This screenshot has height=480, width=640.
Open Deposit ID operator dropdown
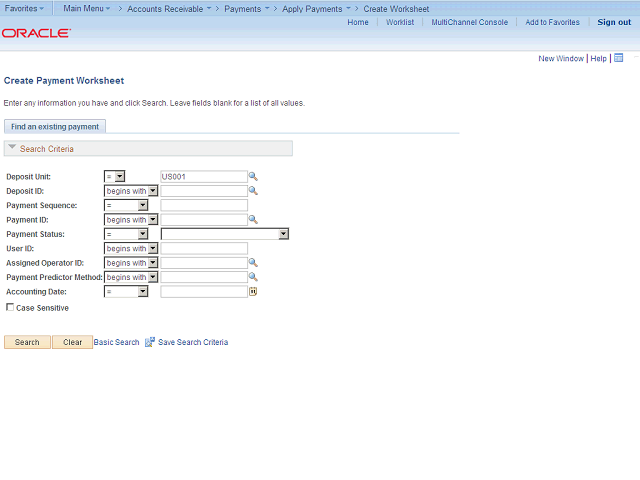(131, 191)
